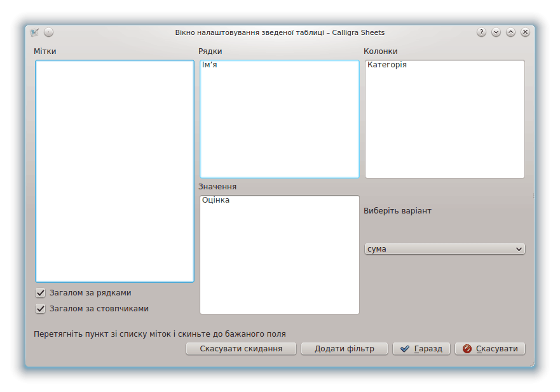Minimize the dialog with the down-arrow button
The height and width of the screenshot is (392, 560).
tap(496, 32)
